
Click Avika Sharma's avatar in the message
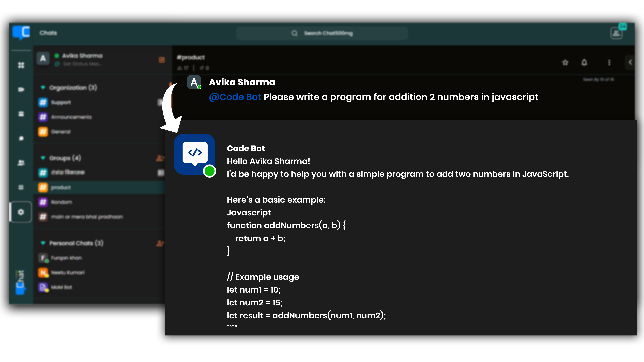[x=194, y=82]
